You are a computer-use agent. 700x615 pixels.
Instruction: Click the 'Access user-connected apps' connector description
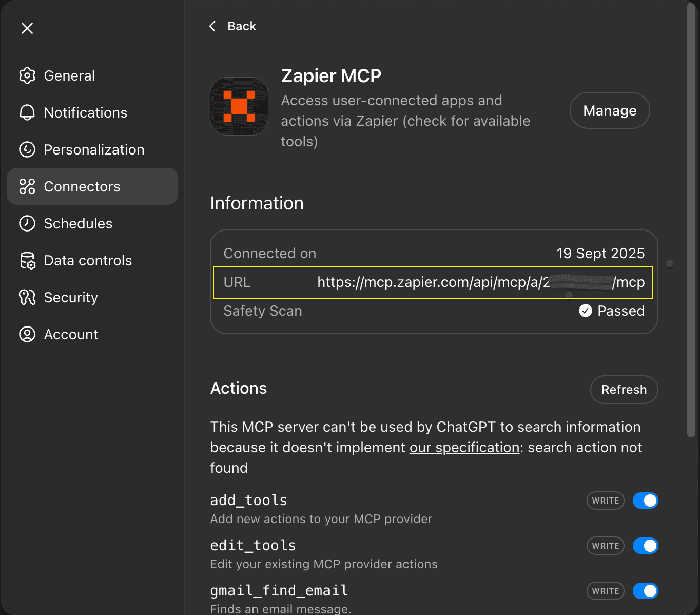click(x=405, y=121)
